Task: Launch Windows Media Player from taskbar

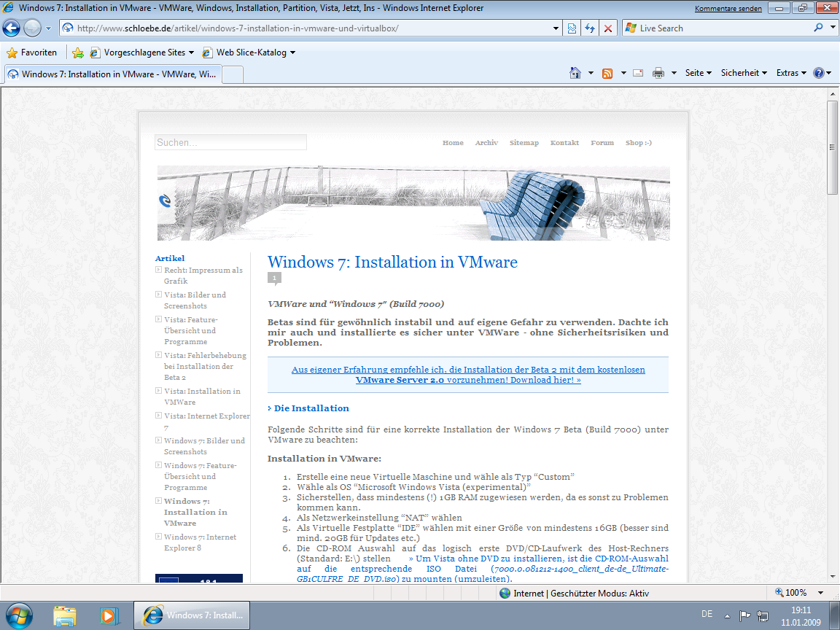Action: click(x=108, y=615)
